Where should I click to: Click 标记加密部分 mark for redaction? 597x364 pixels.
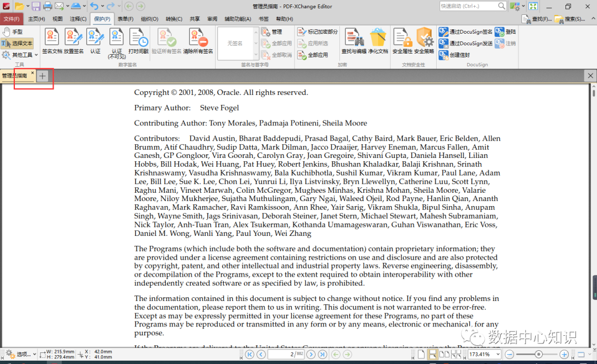point(317,31)
